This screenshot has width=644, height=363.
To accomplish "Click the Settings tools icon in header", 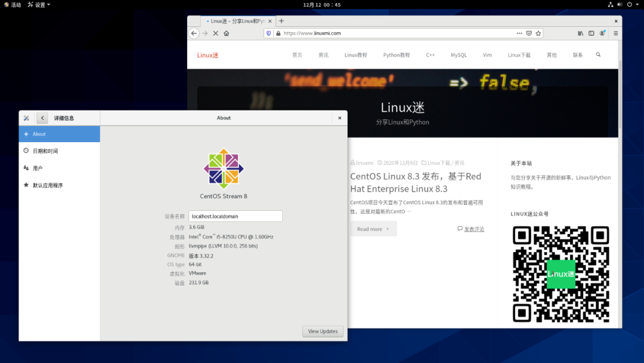I will pos(26,118).
